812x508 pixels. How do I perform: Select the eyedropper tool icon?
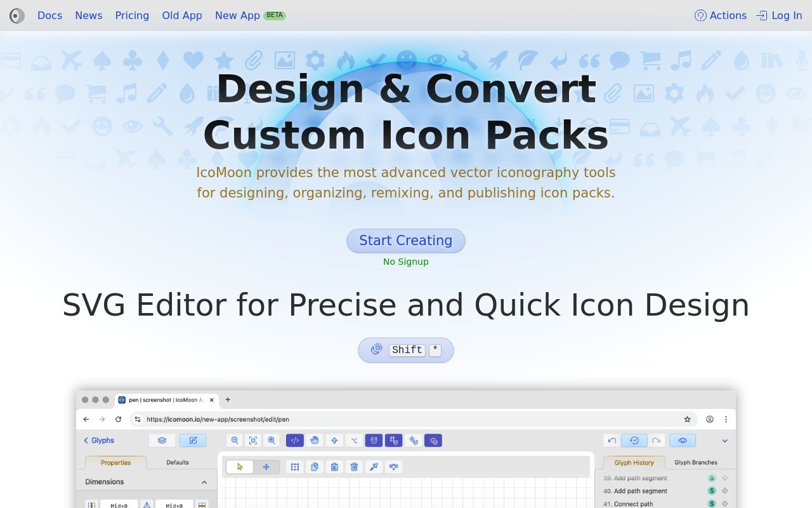click(x=374, y=467)
